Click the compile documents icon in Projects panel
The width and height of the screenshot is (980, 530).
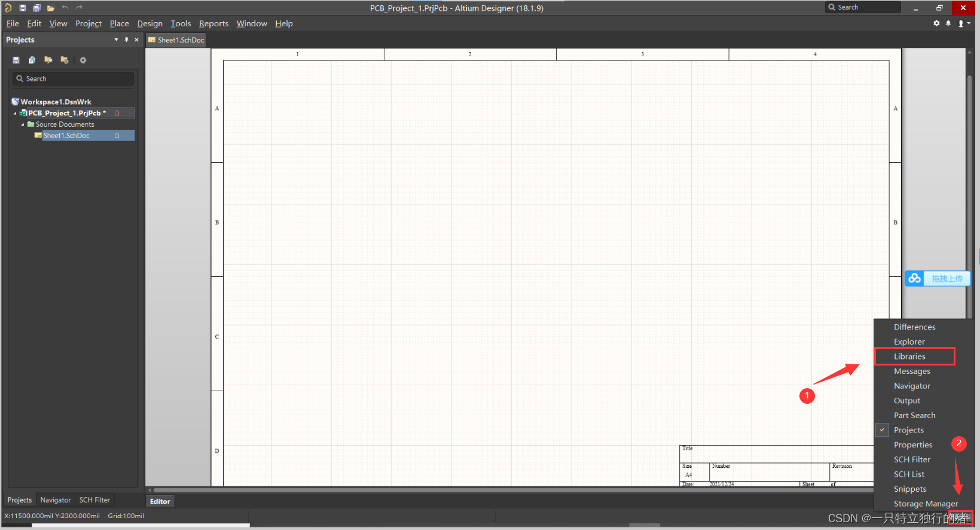click(32, 60)
